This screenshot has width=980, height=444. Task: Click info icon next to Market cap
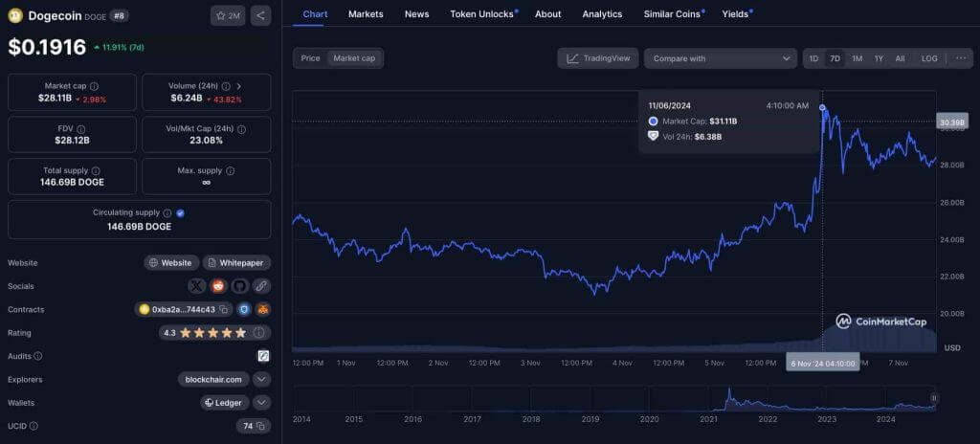94,86
